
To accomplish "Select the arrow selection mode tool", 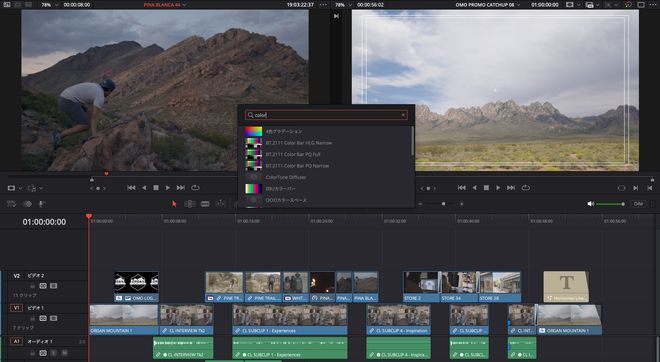I will [174, 204].
